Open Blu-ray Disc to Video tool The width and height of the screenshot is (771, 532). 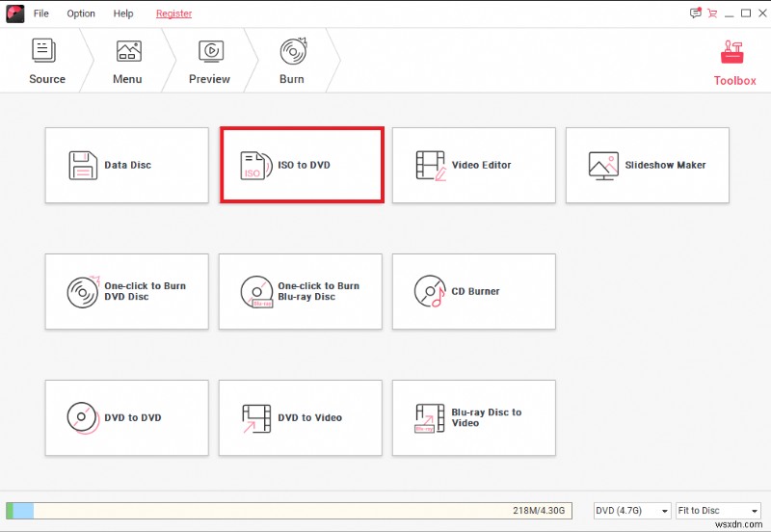click(474, 418)
